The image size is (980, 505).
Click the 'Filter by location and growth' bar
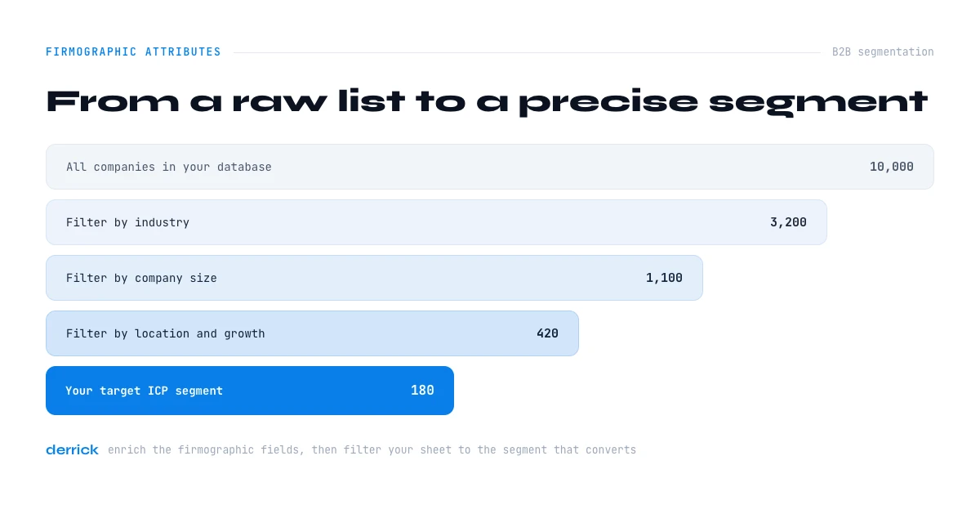pyautogui.click(x=312, y=333)
